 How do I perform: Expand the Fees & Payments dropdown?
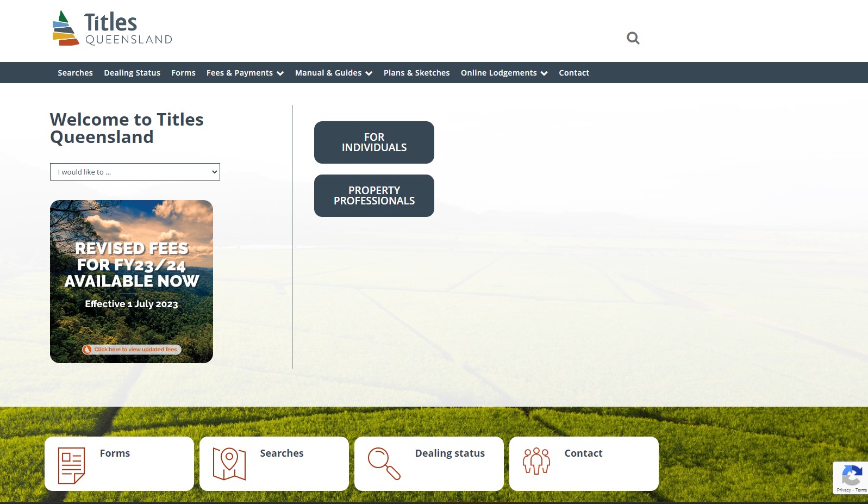[245, 73]
